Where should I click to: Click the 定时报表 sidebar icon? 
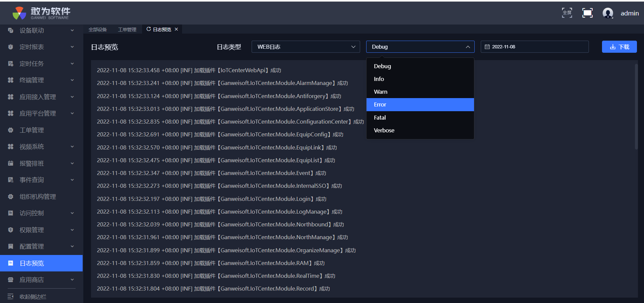[x=10, y=47]
